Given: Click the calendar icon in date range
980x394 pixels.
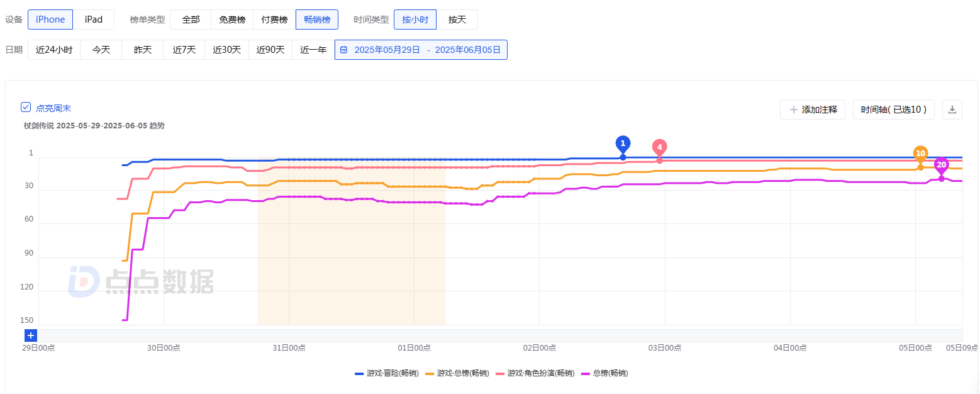Looking at the screenshot, I should pos(344,50).
